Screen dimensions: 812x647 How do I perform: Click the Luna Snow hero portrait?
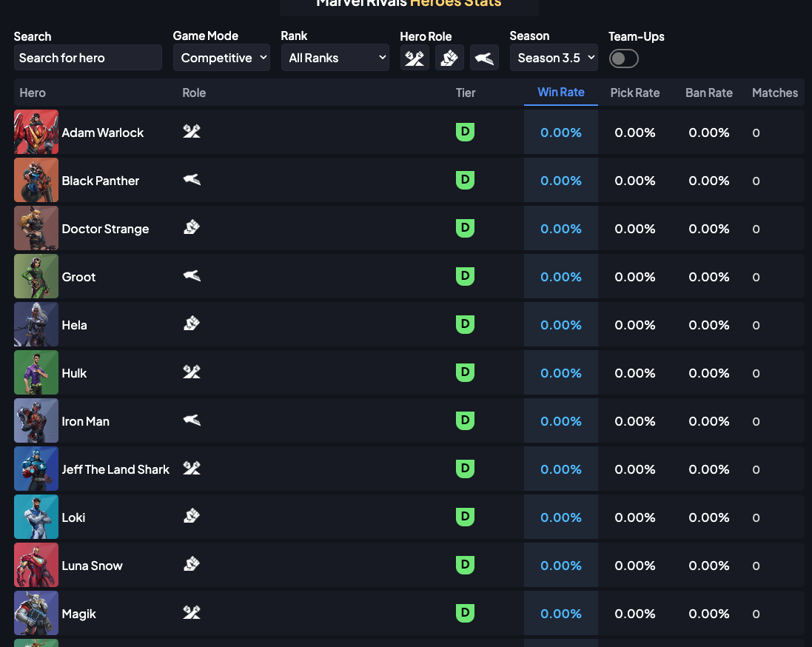36,566
